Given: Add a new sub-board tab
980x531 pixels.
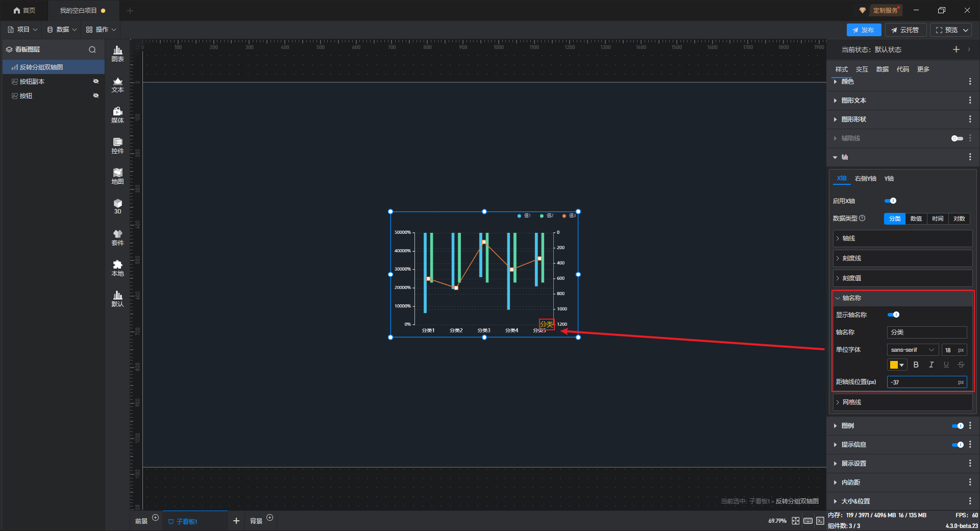Looking at the screenshot, I should click(236, 521).
